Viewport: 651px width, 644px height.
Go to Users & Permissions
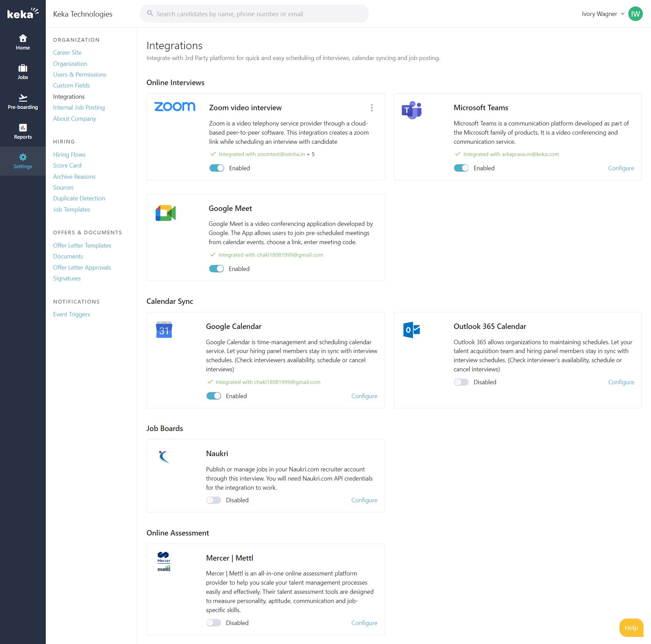pos(80,75)
